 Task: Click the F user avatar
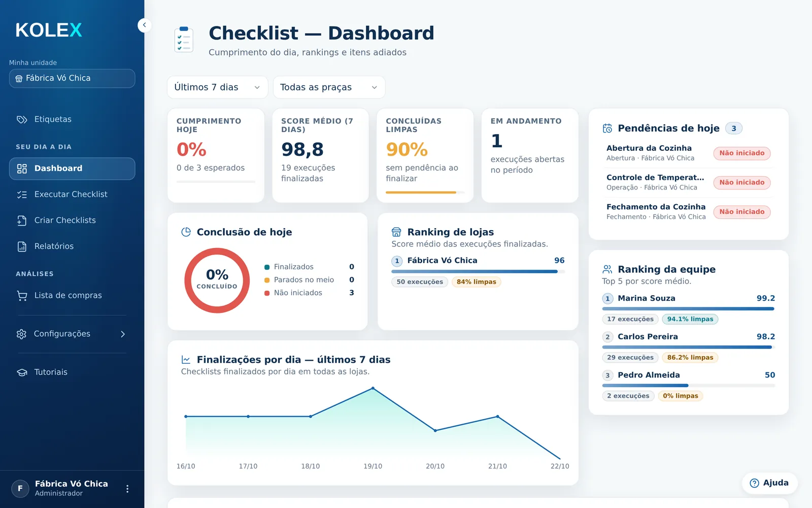coord(20,489)
